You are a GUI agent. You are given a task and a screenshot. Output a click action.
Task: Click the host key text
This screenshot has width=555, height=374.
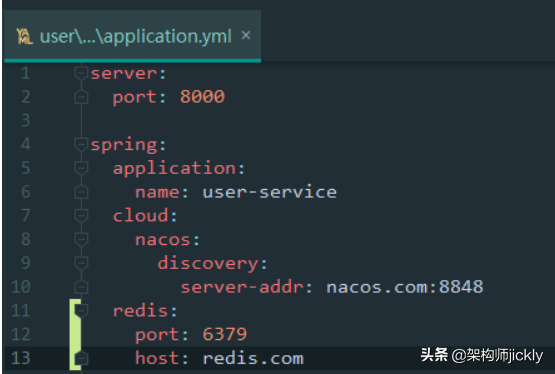158,358
